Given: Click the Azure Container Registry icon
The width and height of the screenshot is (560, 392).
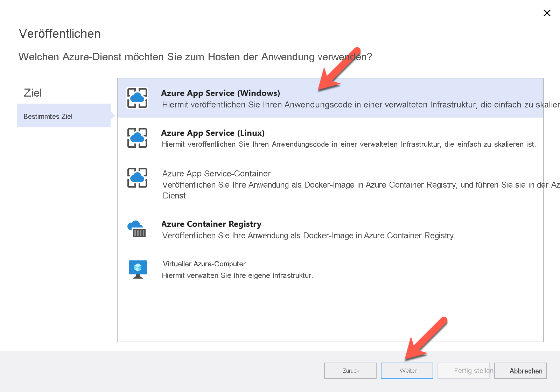Looking at the screenshot, I should [137, 229].
